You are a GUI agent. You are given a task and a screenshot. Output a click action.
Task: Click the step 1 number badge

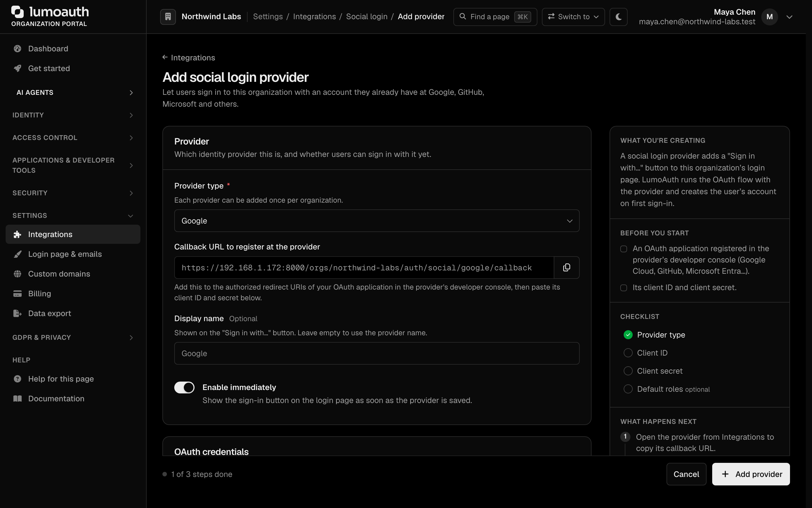pyautogui.click(x=625, y=436)
